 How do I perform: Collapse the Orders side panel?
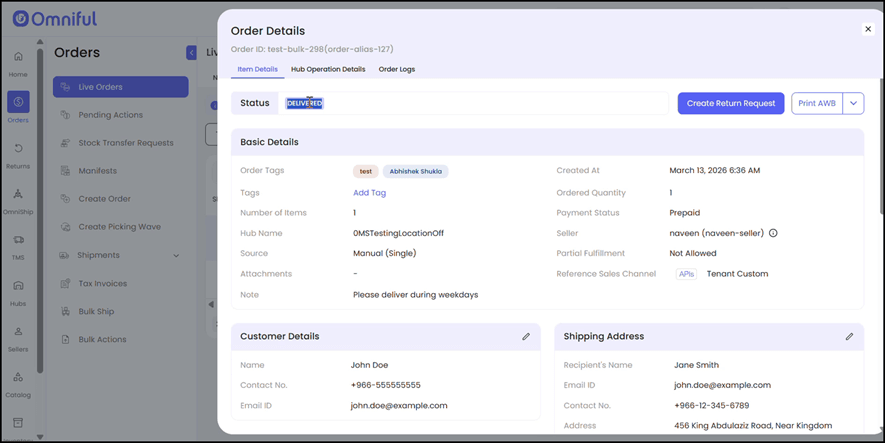point(191,53)
